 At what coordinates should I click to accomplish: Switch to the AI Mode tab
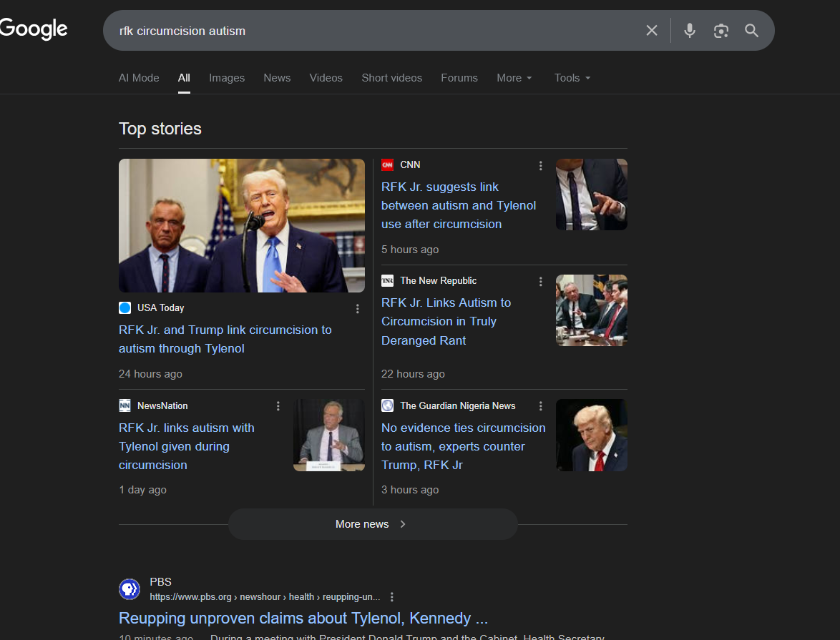[139, 78]
